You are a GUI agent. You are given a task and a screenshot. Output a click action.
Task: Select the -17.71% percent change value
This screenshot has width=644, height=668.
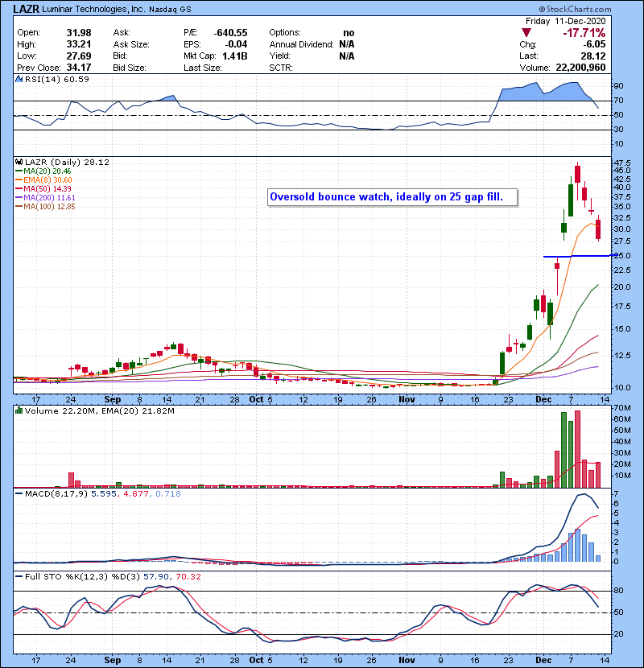point(584,33)
